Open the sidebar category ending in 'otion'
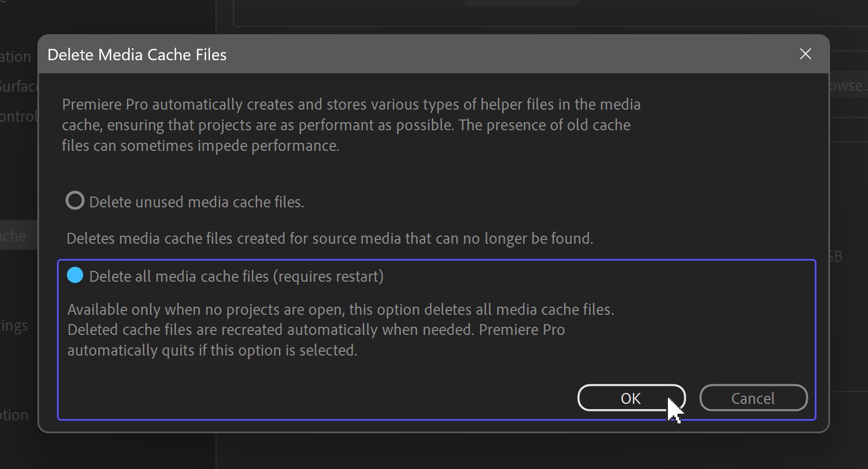The width and height of the screenshot is (868, 469). tap(14, 415)
